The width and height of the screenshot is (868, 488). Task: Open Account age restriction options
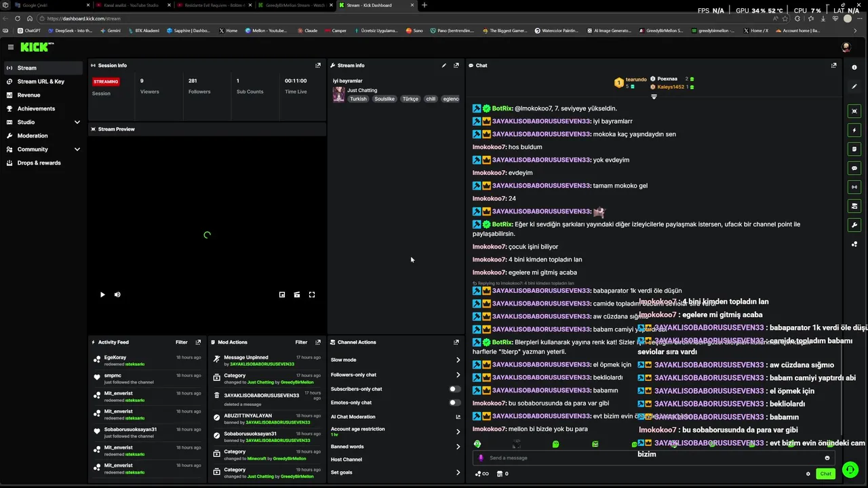pos(395,431)
